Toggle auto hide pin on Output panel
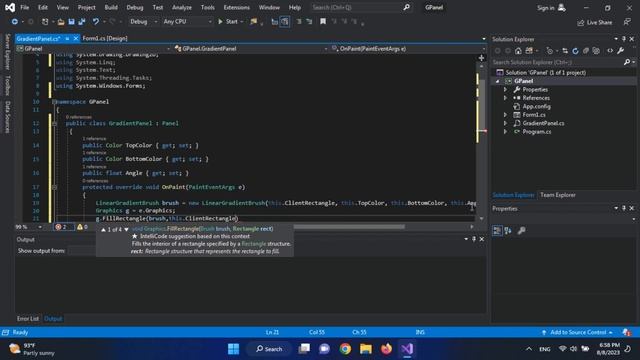The height and width of the screenshot is (360, 640). coord(474,239)
